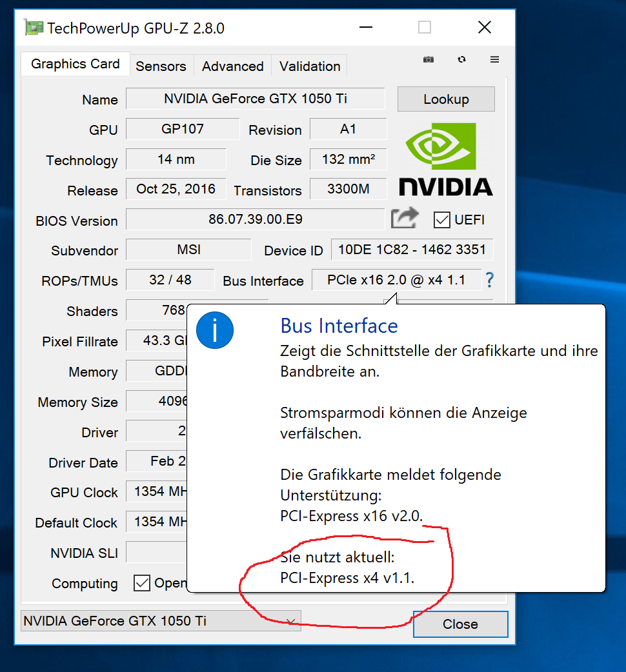Click the 'Sie nutzt aktuell:' text

pyautogui.click(x=338, y=557)
